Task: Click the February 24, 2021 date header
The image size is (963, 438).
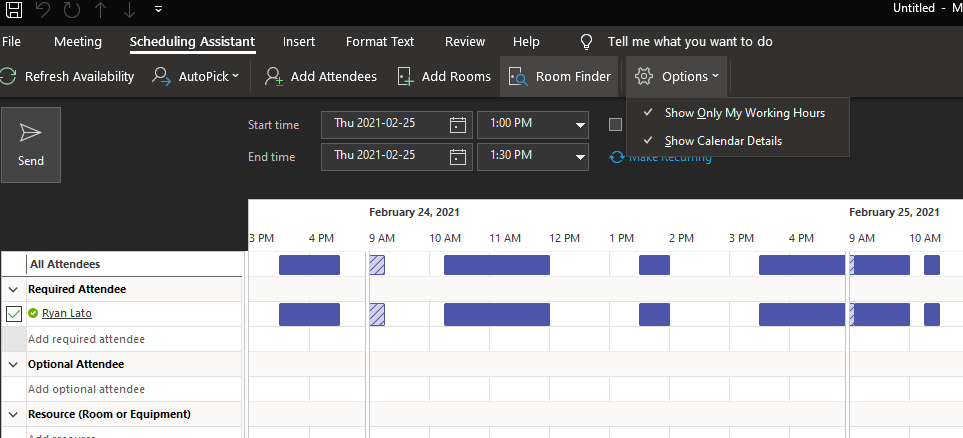Action: (x=414, y=213)
